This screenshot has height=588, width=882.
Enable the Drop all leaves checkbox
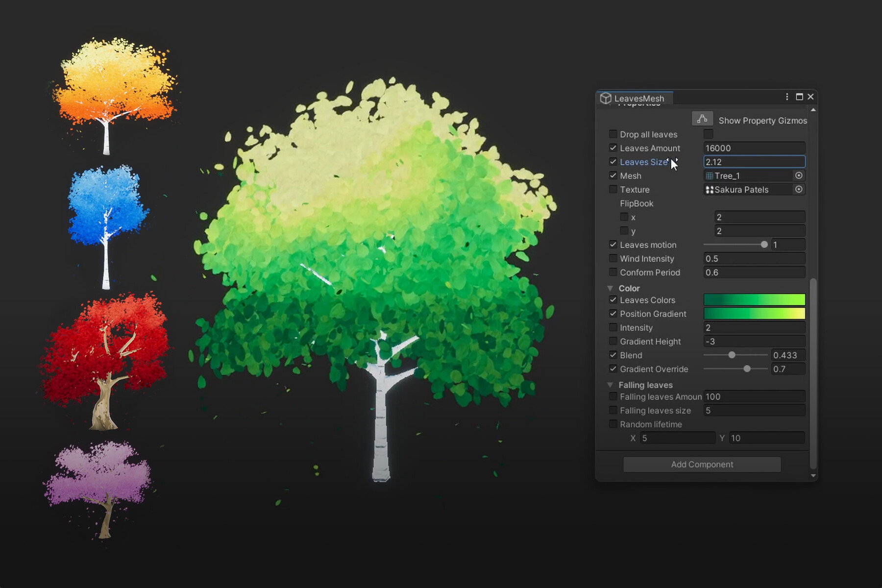tap(613, 134)
